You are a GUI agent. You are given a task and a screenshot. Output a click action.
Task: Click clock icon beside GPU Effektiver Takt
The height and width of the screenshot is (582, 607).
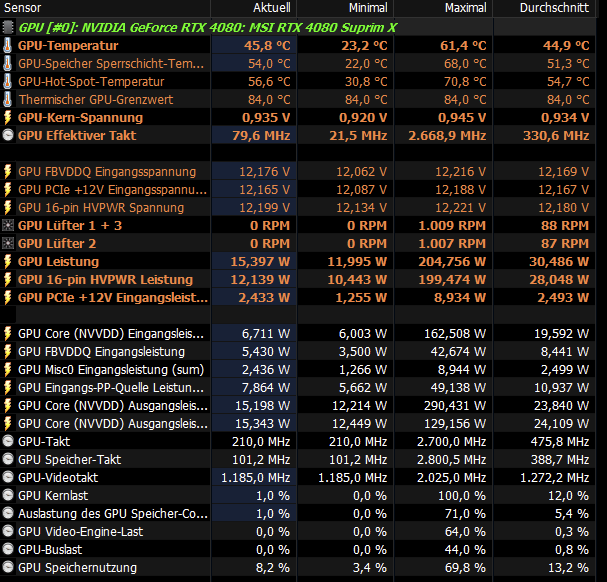pyautogui.click(x=8, y=135)
